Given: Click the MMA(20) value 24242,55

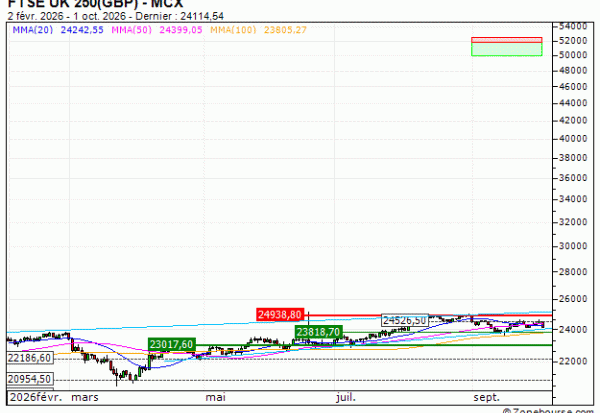Looking at the screenshot, I should (82, 30).
